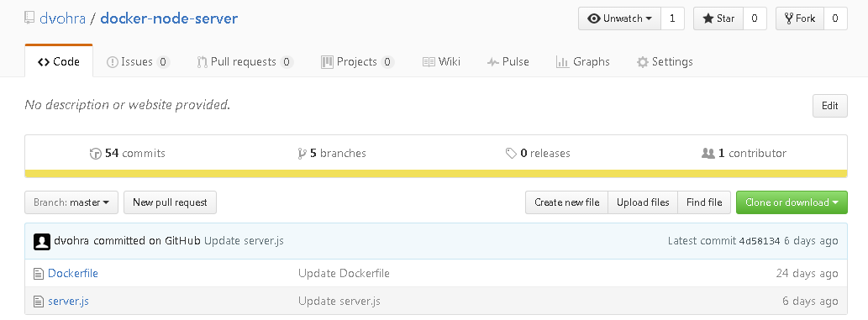
Task: Click the tag icon beside 0 releases
Action: 511,154
